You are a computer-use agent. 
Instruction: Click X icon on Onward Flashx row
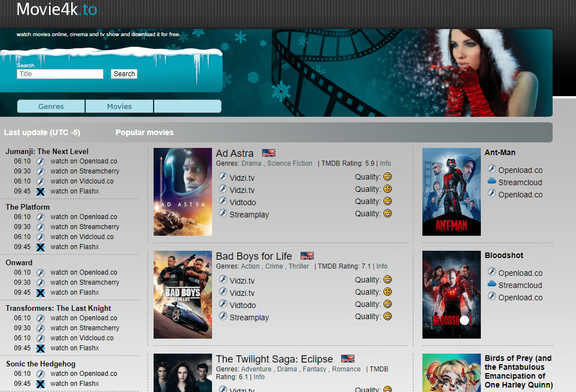pyautogui.click(x=41, y=293)
